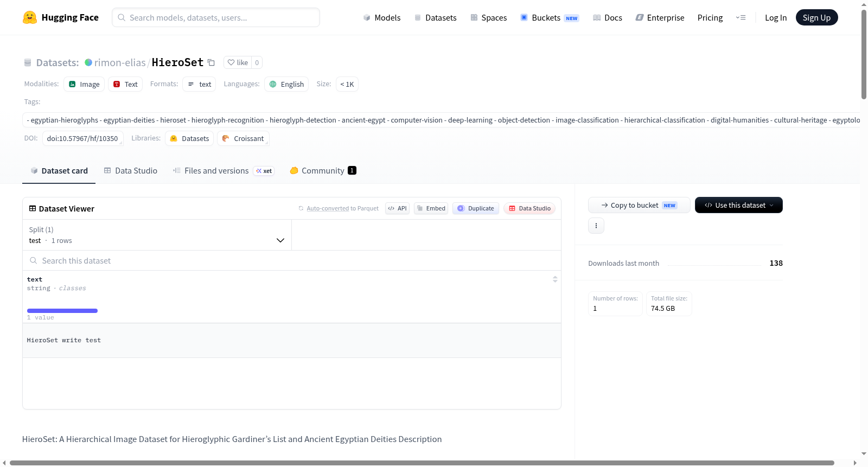This screenshot has height=467, width=868.
Task: Click the vertical page scrollbar
Action: pos(864,54)
